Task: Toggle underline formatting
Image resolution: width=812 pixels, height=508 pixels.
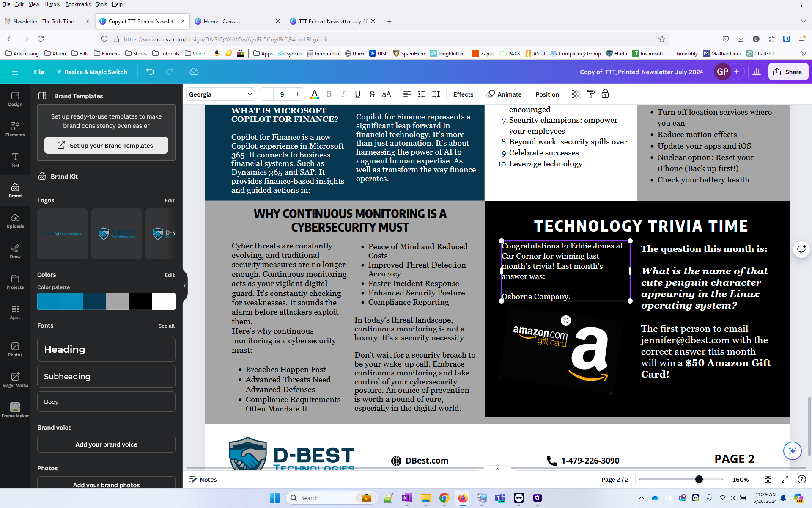Action: [x=358, y=94]
